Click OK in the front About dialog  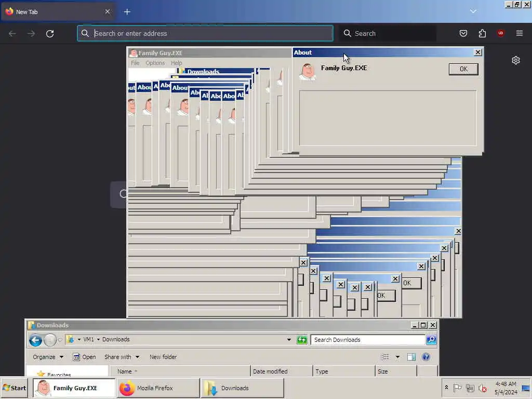463,69
